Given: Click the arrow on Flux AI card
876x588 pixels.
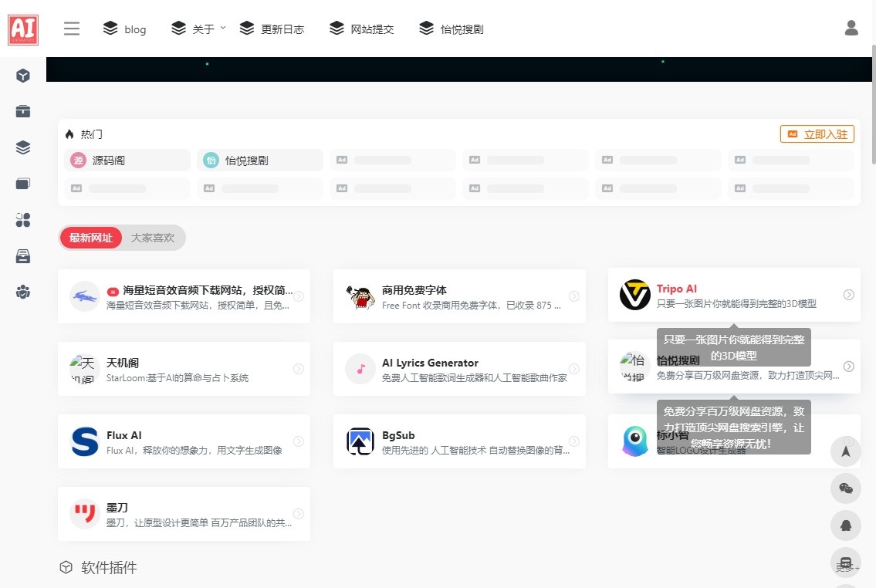Looking at the screenshot, I should (x=299, y=441).
